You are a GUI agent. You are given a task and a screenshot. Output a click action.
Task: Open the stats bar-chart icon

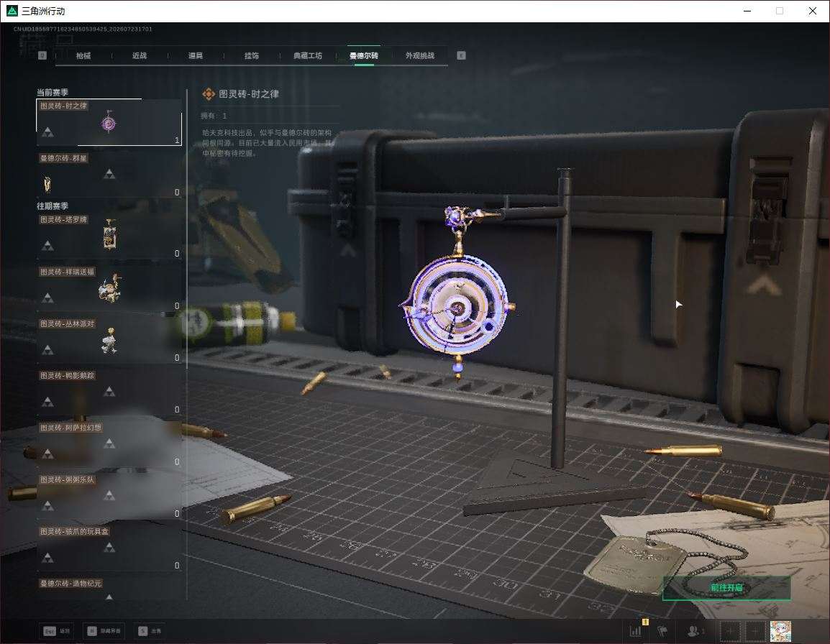coord(636,631)
